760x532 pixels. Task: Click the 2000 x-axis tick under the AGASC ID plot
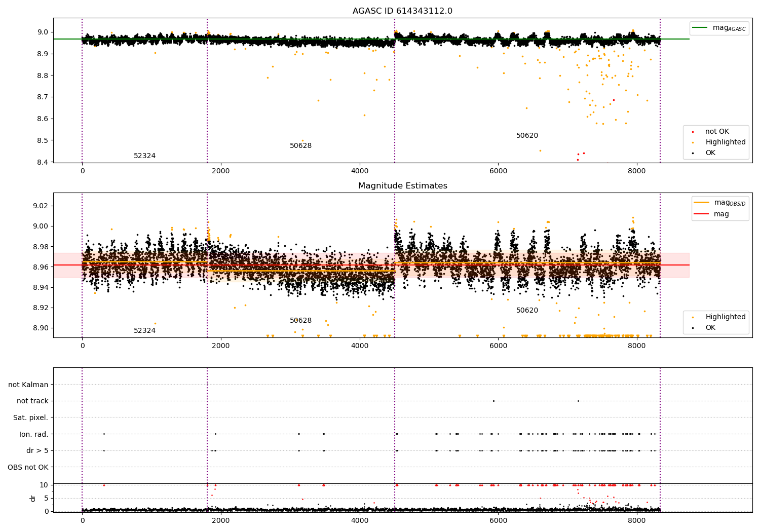[x=221, y=171]
